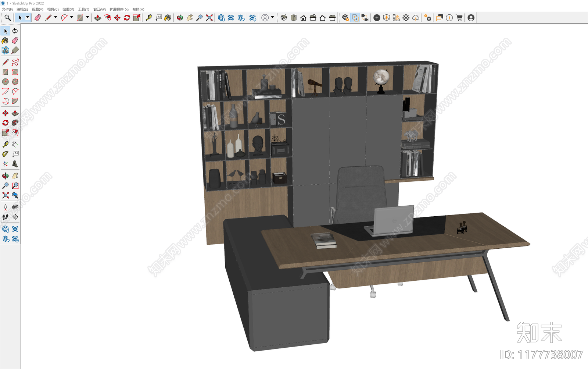The height and width of the screenshot is (369, 588).
Task: Open the 视图(V) menu
Action: (x=37, y=9)
